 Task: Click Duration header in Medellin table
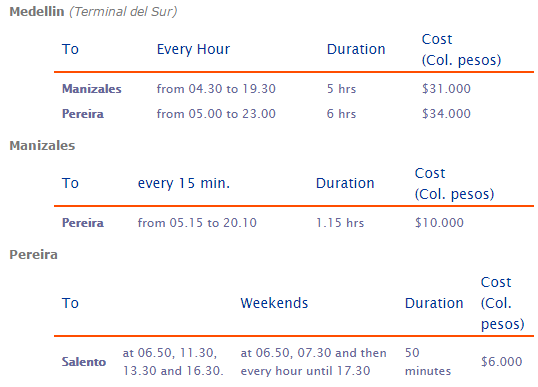pyautogui.click(x=356, y=49)
